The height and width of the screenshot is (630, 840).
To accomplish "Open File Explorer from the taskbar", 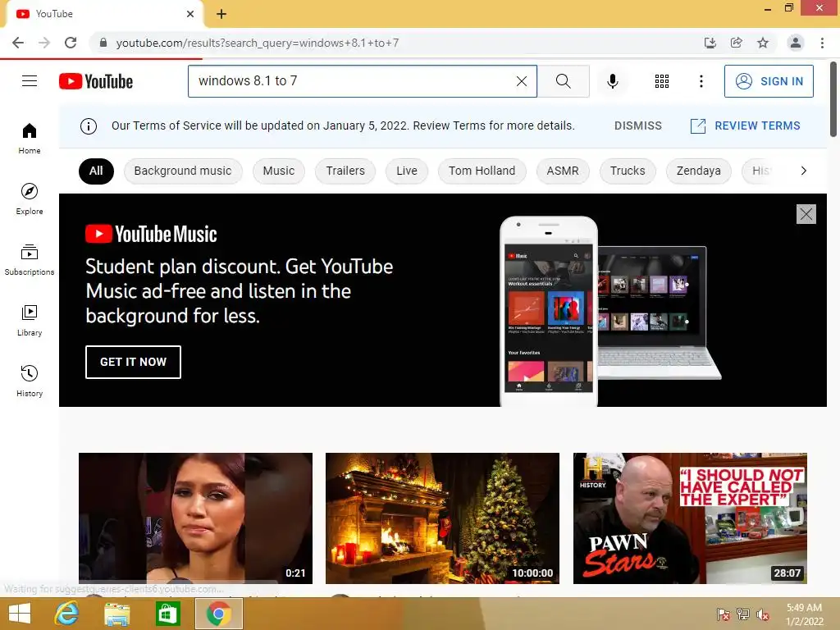I will pos(116,614).
